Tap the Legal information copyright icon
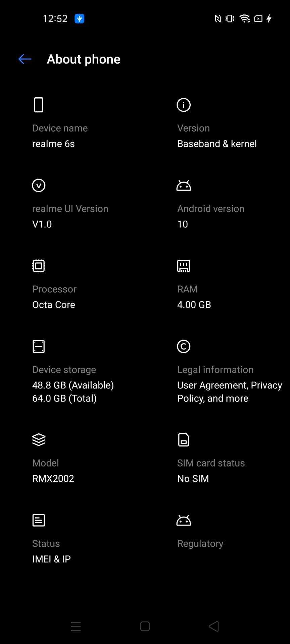This screenshot has height=644, width=290. (x=184, y=346)
